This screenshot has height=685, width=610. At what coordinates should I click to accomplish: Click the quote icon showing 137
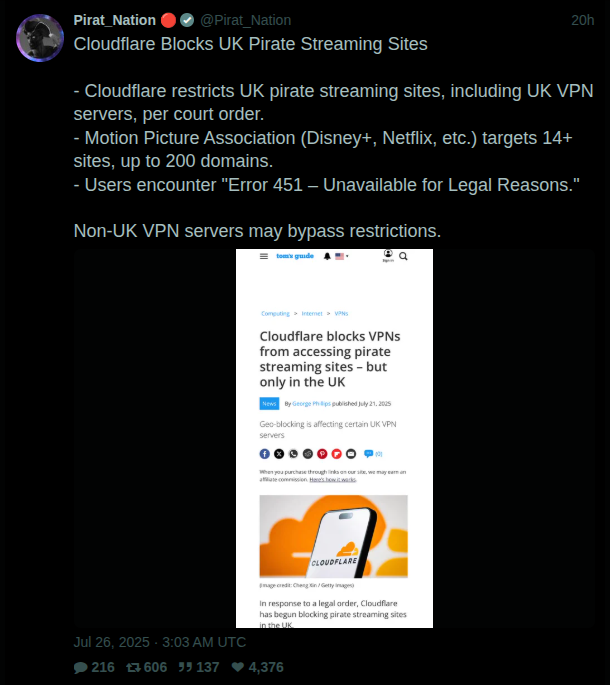tap(185, 667)
